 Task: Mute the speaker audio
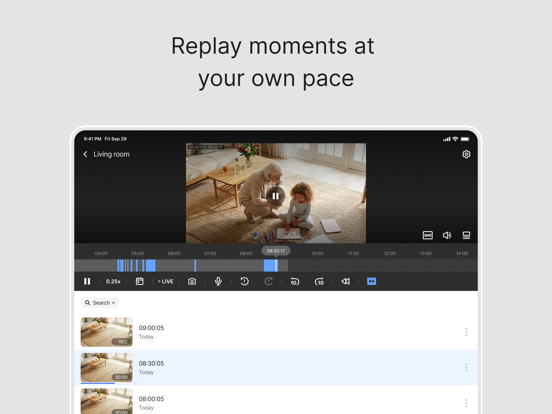447,235
